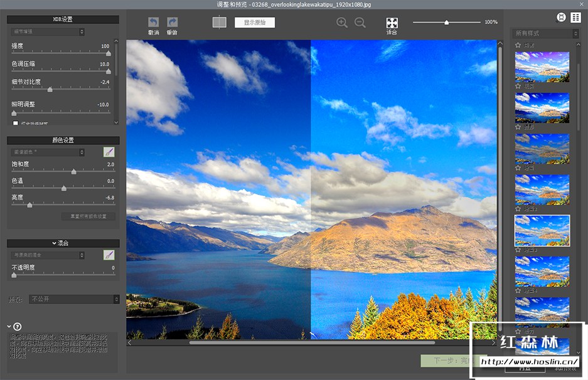Select the preset thumbnail above 绘画4 label
This screenshot has width=588, height=380.
(x=542, y=272)
